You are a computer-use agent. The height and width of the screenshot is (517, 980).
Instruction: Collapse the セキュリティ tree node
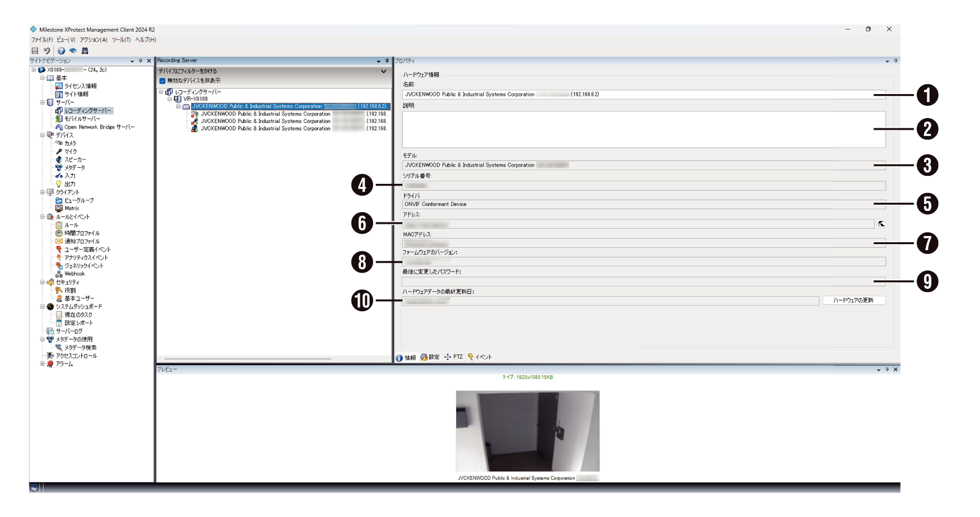42,282
